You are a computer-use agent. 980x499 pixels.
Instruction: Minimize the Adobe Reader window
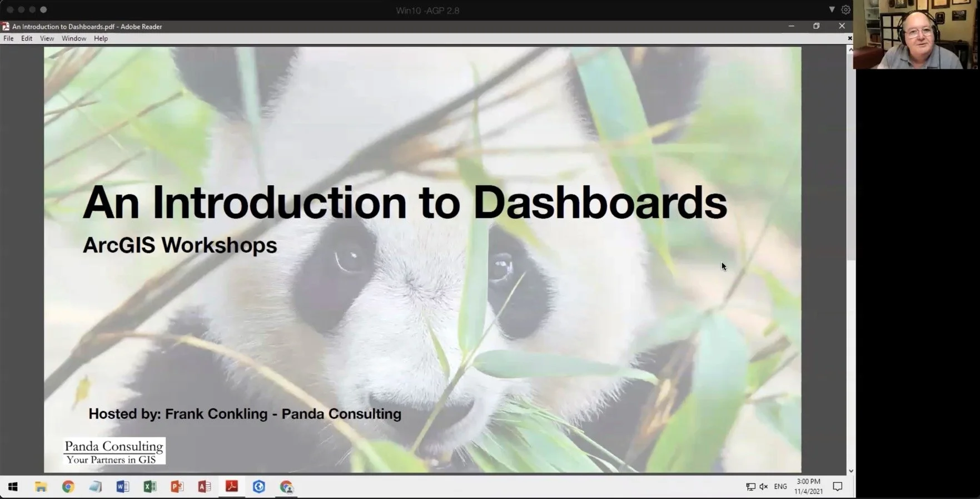point(791,26)
